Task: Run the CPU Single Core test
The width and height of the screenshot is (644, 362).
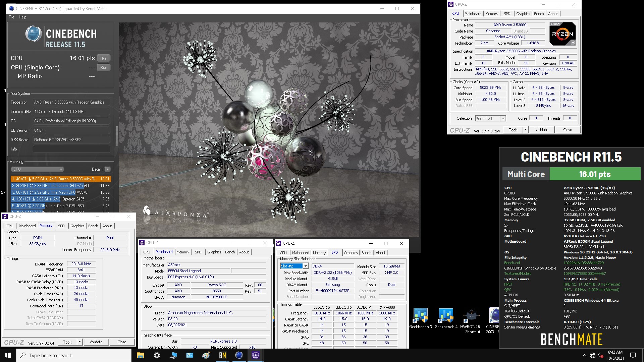Action: pyautogui.click(x=104, y=68)
